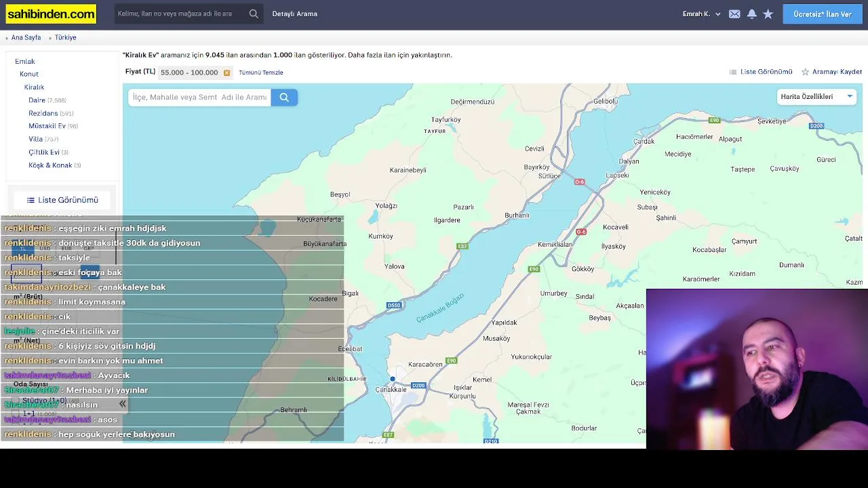The width and height of the screenshot is (868, 488).
Task: Filter by Müstakil Ev category
Action: [x=47, y=126]
